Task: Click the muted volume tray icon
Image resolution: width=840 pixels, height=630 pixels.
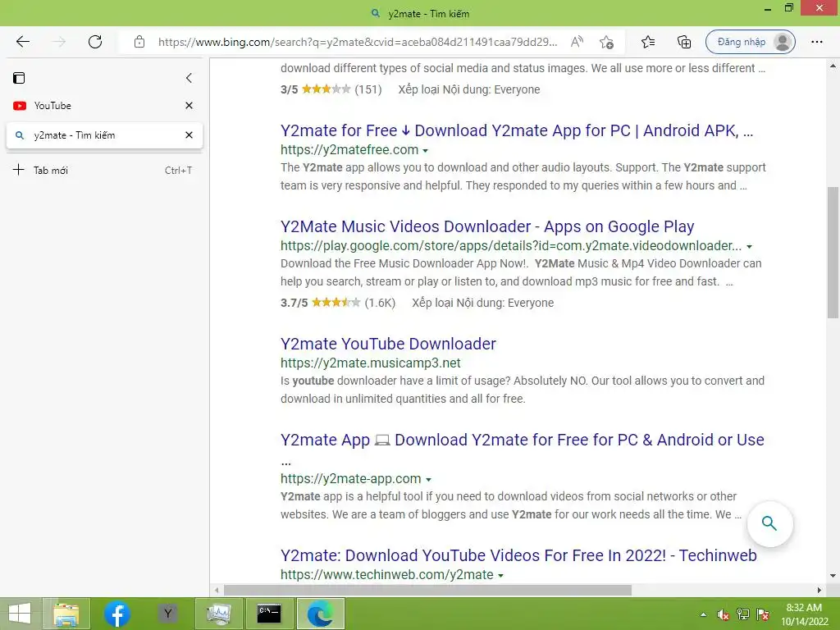Action: tap(724, 614)
